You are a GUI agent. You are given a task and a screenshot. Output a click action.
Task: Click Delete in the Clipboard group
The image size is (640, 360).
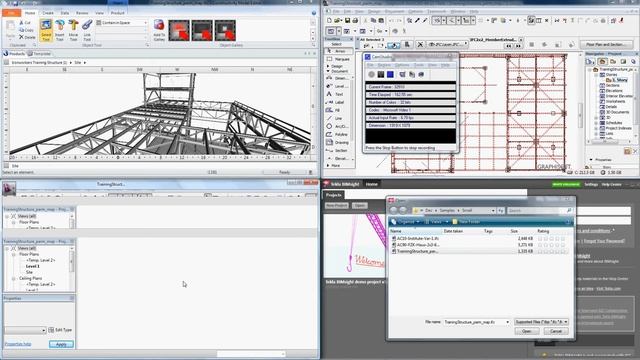[x=27, y=37]
